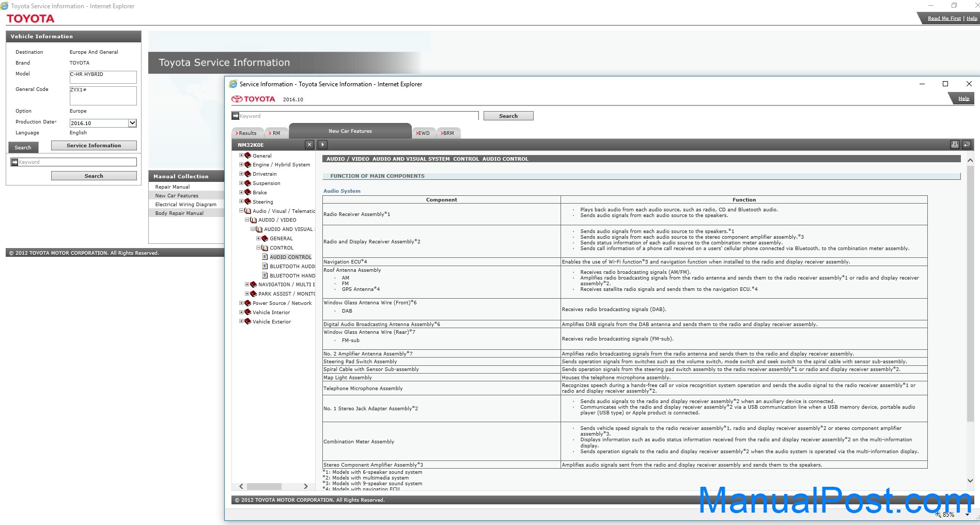Click the red book icon beside General

point(248,156)
